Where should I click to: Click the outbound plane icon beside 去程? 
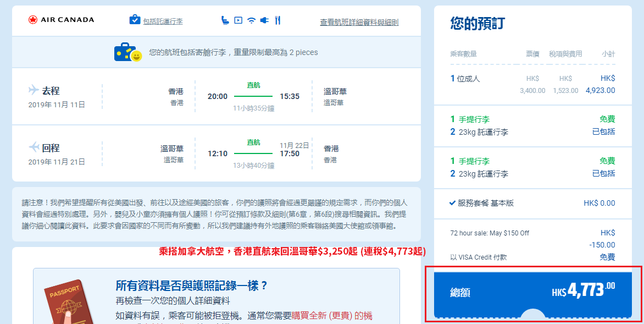[34, 90]
